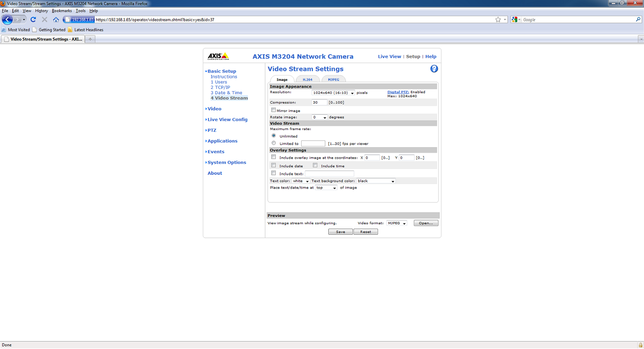Image resolution: width=644 pixels, height=349 pixels.
Task: Open the Google search engine selector icon
Action: (x=516, y=20)
